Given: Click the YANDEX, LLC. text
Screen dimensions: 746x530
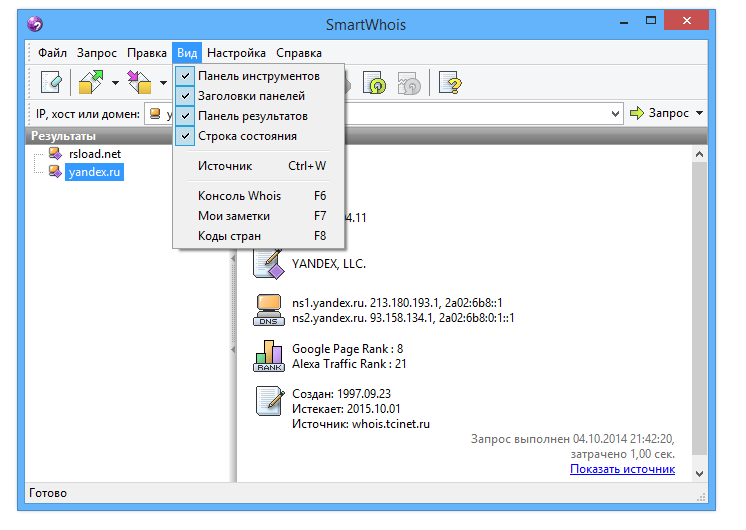Looking at the screenshot, I should tap(329, 264).
